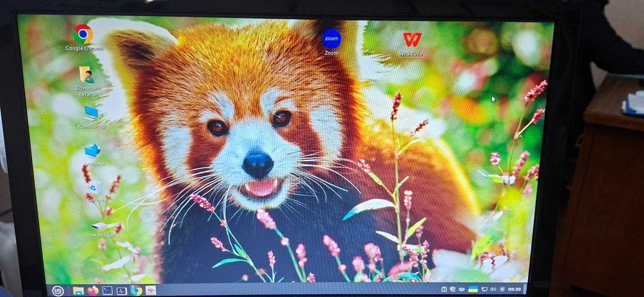Open the first system tray applet

[x=444, y=289]
